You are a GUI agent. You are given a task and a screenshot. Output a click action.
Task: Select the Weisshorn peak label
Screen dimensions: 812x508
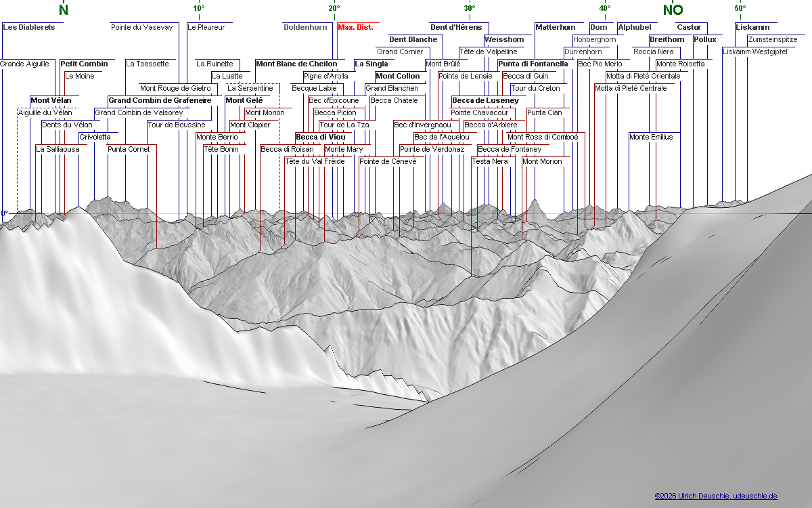(x=504, y=39)
